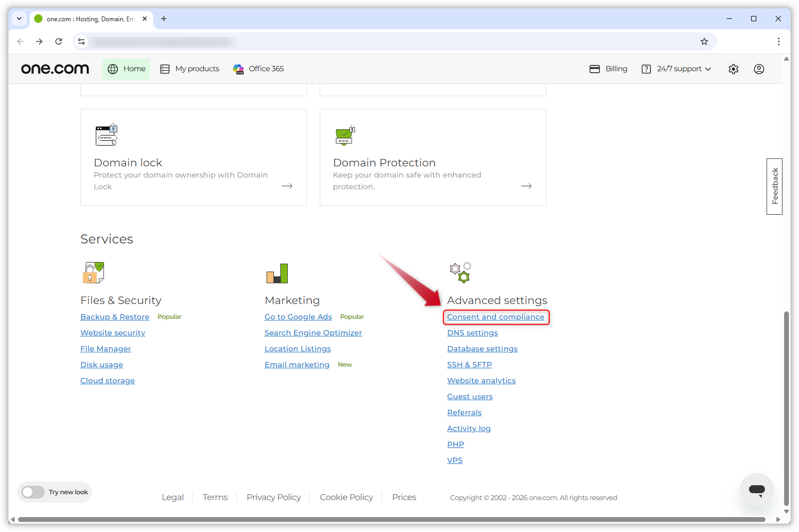Open the Feedback panel on right edge
799x532 pixels.
pos(774,187)
